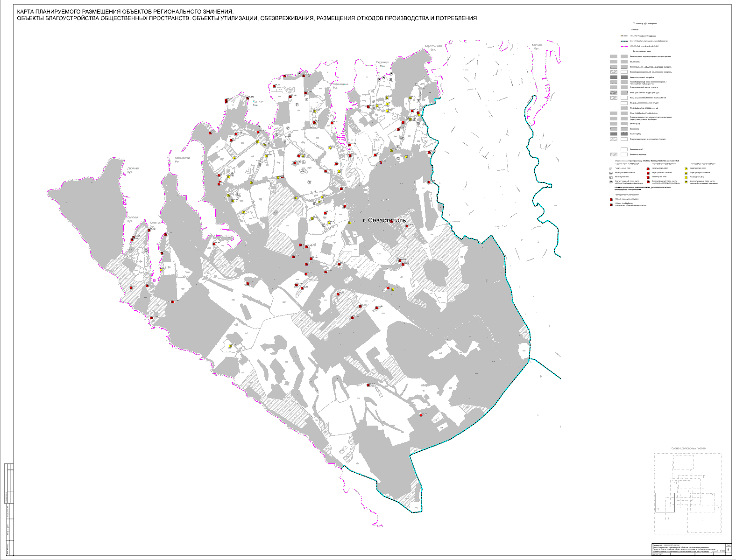Select the yellow thematic park legend symbol
The width and height of the screenshot is (736, 560).
tap(686, 168)
